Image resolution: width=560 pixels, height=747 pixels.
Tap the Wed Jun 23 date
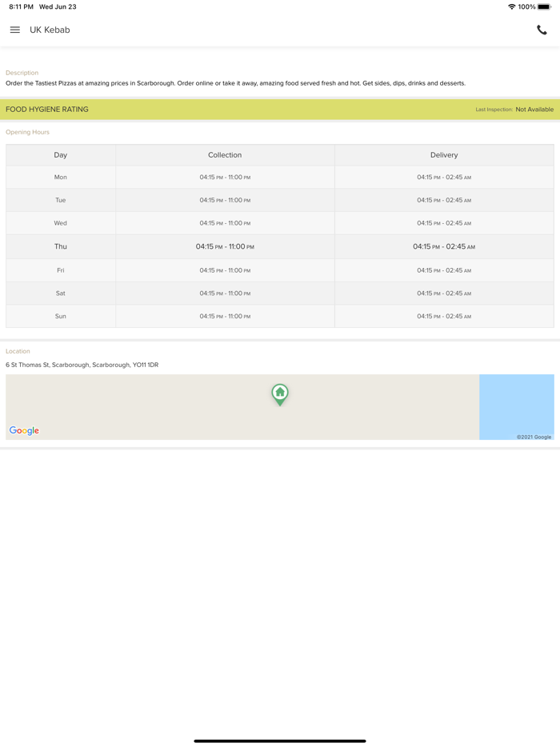point(58,6)
